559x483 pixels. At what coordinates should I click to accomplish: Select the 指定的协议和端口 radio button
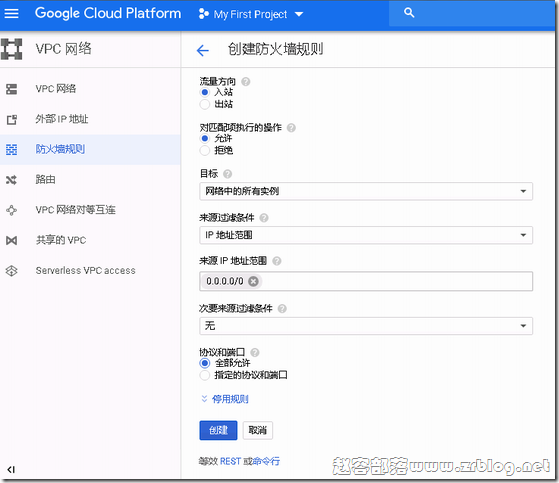pos(205,375)
